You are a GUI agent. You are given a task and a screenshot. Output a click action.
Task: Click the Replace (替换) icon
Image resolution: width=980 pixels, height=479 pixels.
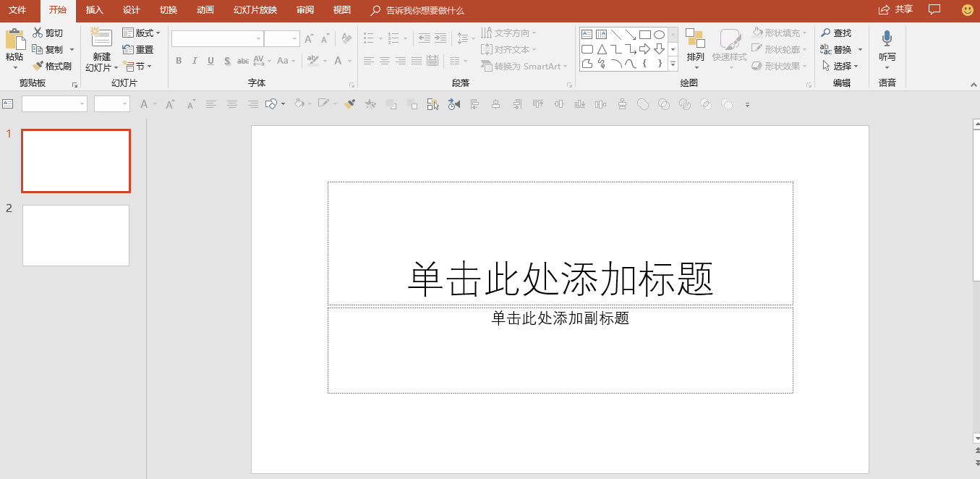(x=839, y=49)
